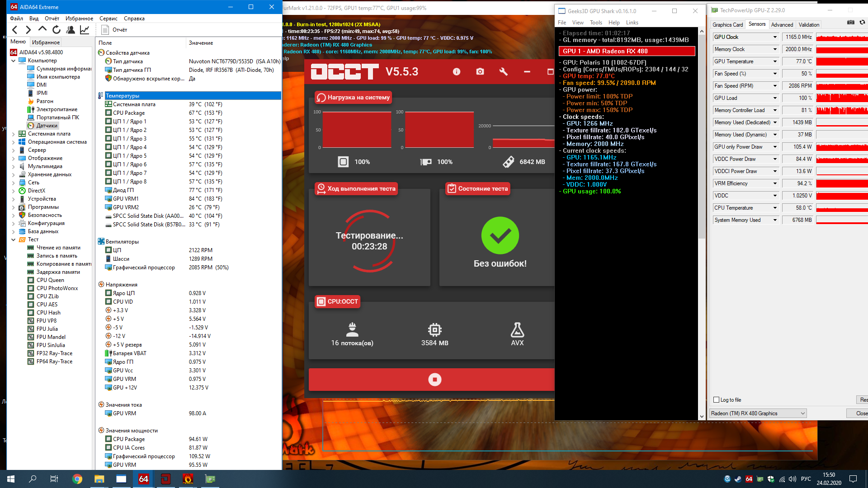The image size is (868, 488).
Task: Click the GPU-Z screenshot camera icon
Action: pos(850,22)
